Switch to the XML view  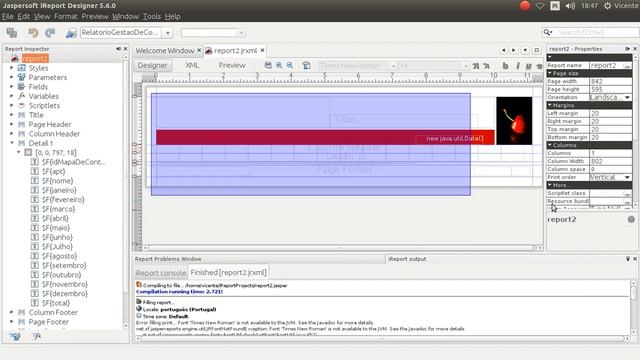tap(192, 65)
